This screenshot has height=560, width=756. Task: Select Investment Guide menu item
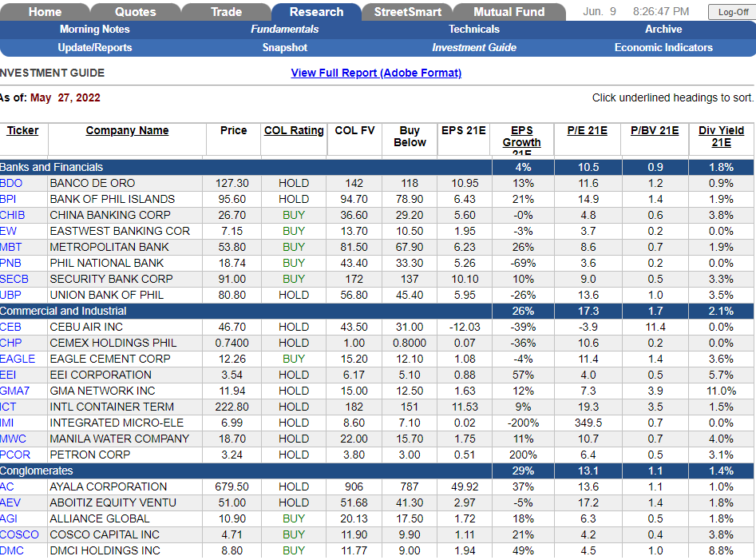(x=474, y=47)
